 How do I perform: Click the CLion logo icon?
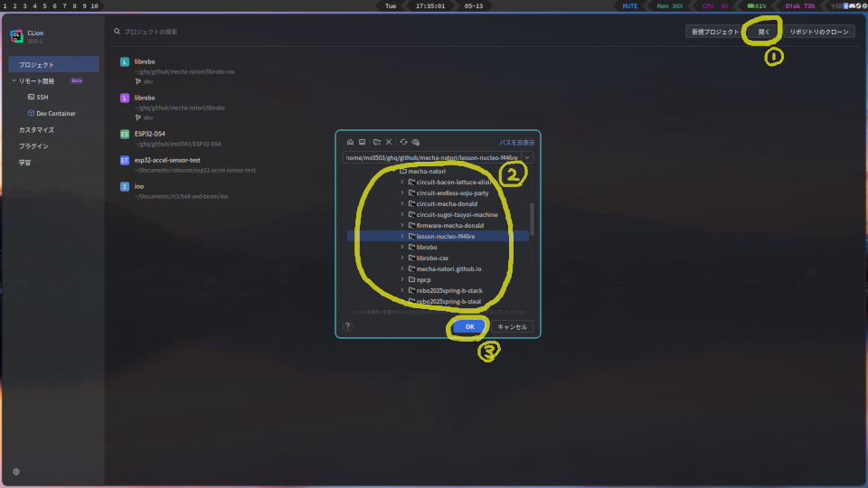click(16, 36)
